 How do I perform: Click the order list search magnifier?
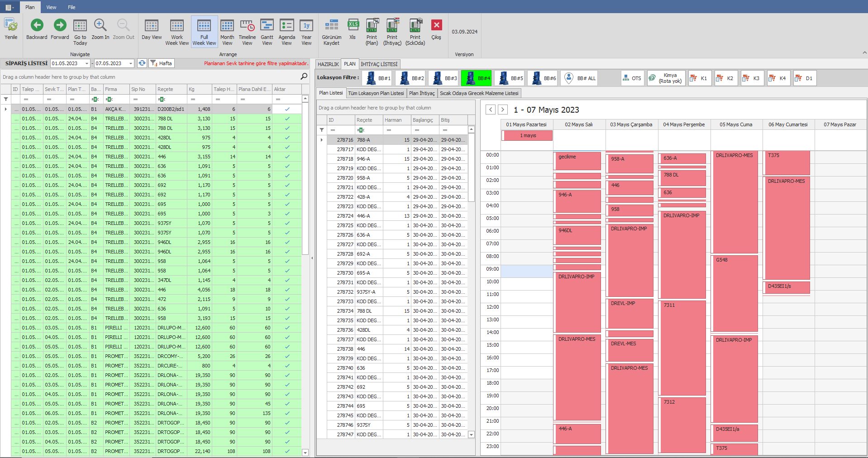(304, 76)
